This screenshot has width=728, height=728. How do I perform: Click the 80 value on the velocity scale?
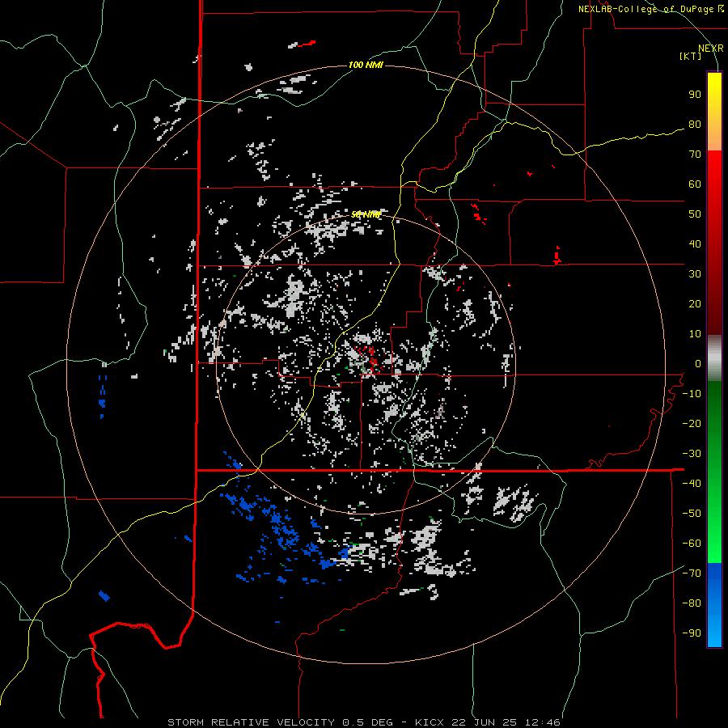point(695,125)
